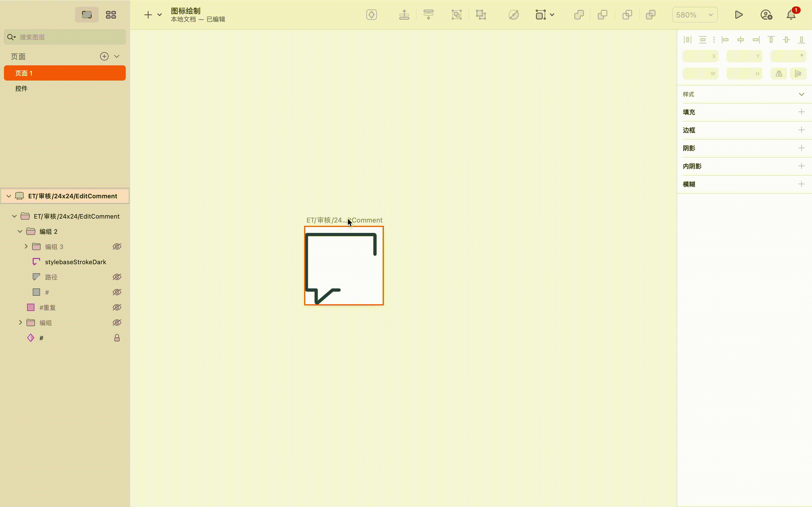Open the 580% zoom dropdown
Screen dimensions: 812x507
694,15
